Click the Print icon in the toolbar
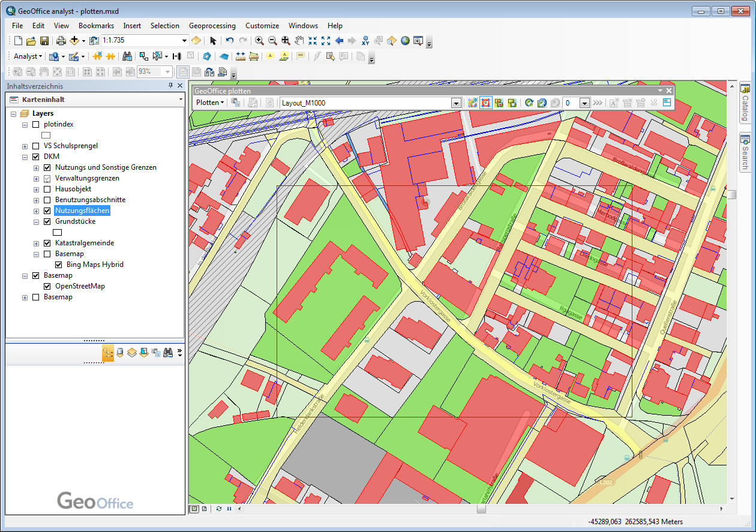This screenshot has width=756, height=532. 61,41
